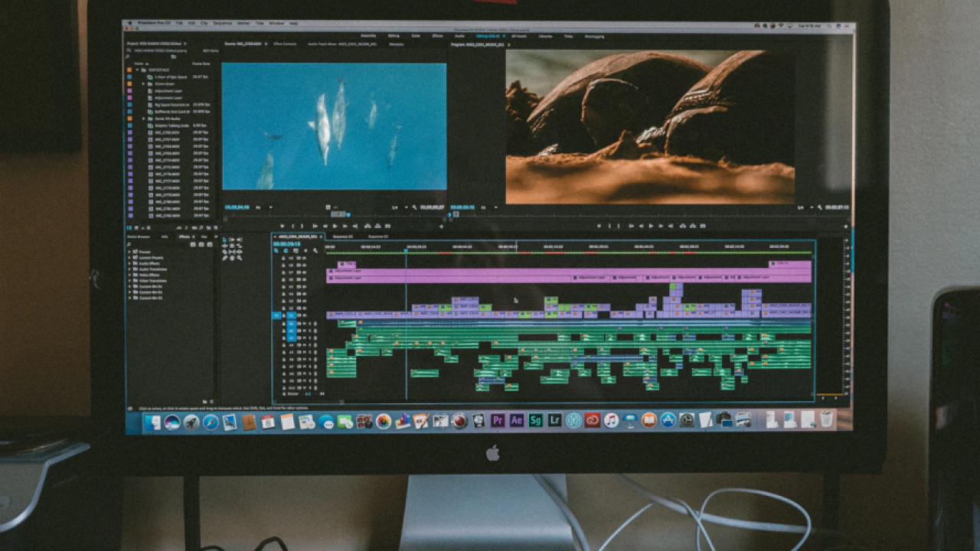Click Play in the Program monitor

click(x=651, y=226)
